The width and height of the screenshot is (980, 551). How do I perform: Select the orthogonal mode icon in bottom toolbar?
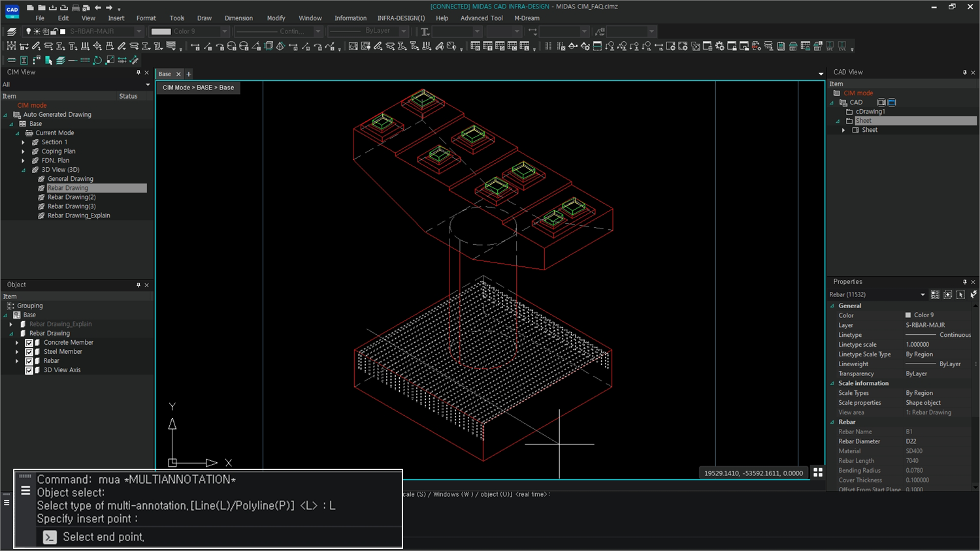tap(7, 503)
